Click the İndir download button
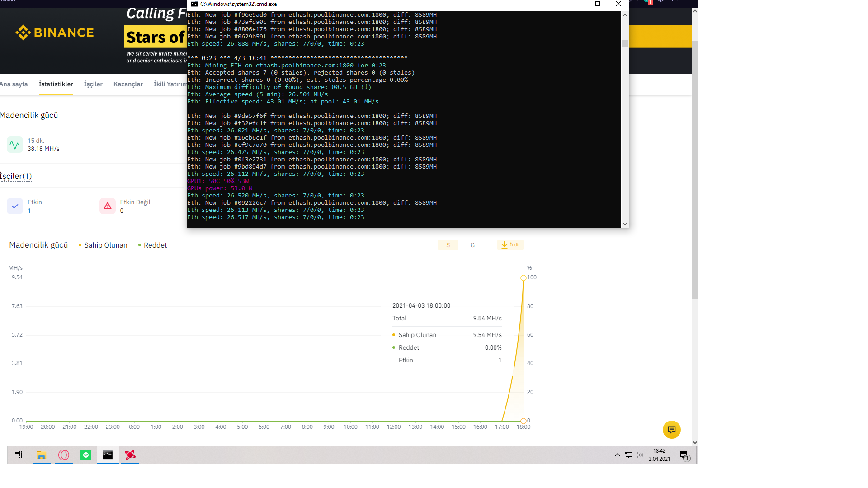868x488 pixels. (510, 245)
